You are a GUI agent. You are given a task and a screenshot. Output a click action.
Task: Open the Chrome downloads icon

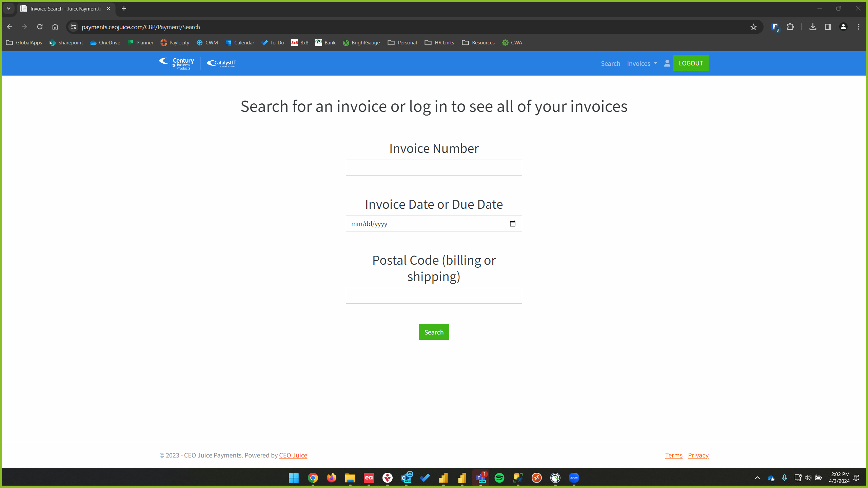pyautogui.click(x=813, y=27)
